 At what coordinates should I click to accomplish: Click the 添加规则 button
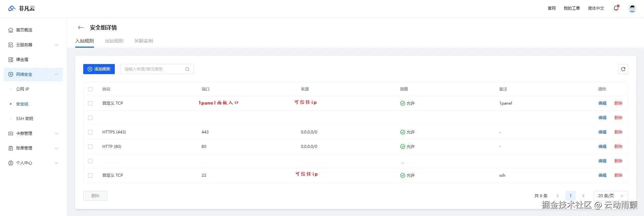click(99, 69)
